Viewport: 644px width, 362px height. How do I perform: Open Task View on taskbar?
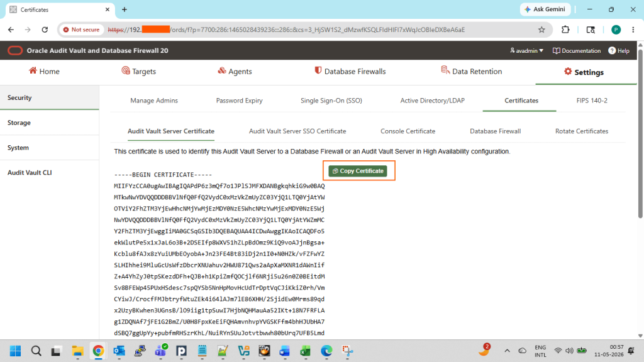[x=56, y=351]
